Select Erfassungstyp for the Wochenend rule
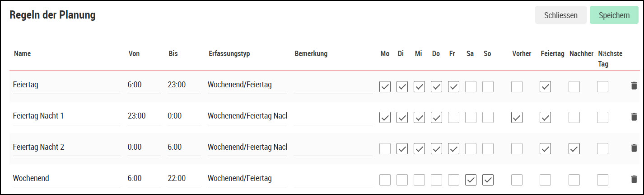644x195 pixels. (x=247, y=179)
